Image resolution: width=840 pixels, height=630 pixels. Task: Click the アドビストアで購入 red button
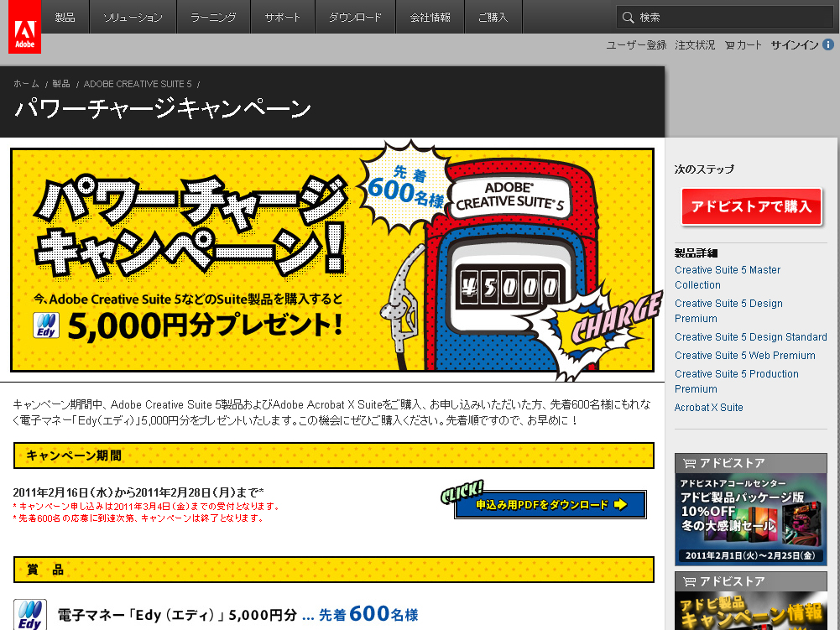pos(751,207)
